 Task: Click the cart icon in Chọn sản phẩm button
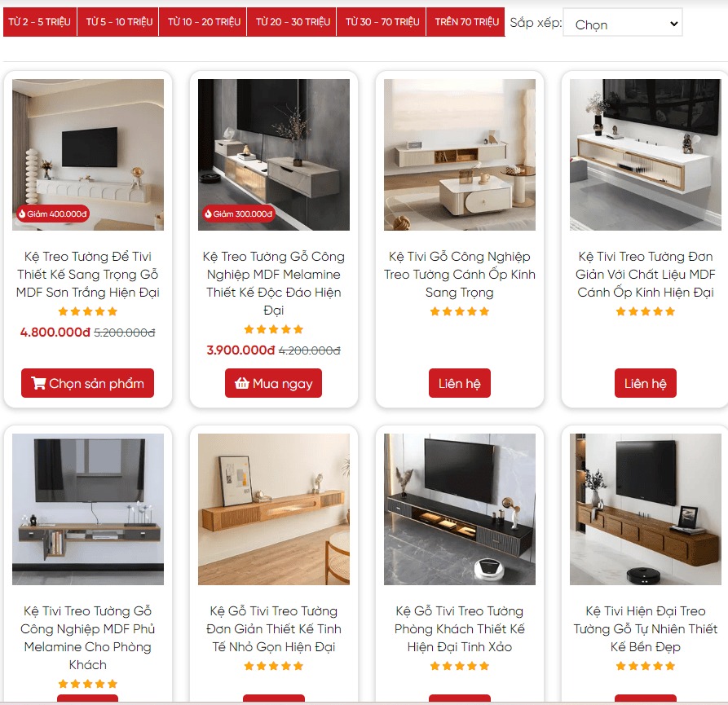(38, 383)
